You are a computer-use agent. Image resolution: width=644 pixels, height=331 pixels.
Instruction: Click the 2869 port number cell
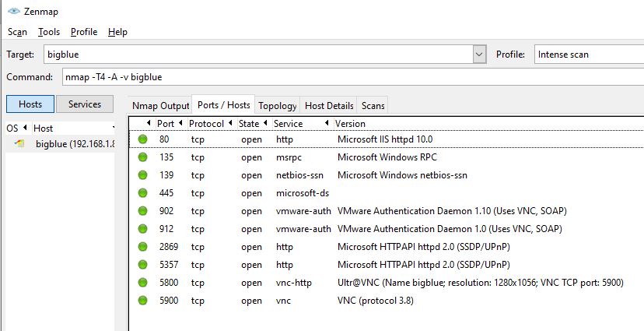[169, 247]
